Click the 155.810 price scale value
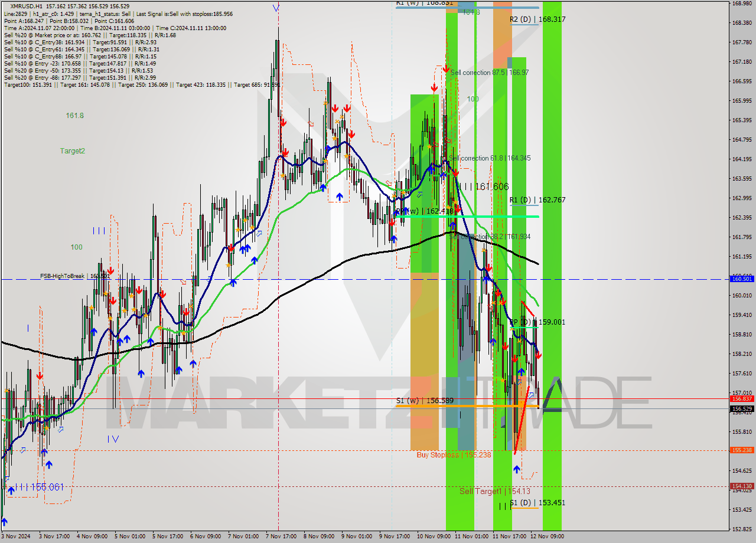Viewport: 756px width, 543px height. click(x=742, y=432)
